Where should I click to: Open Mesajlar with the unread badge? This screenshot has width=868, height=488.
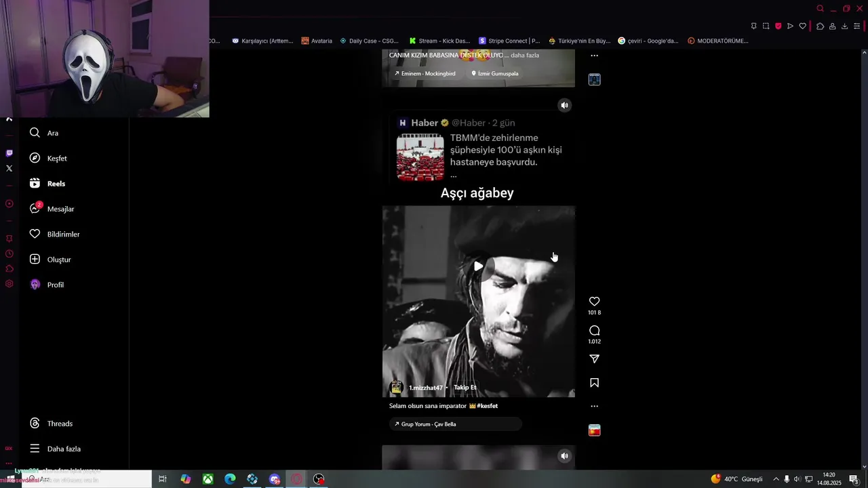click(52, 209)
